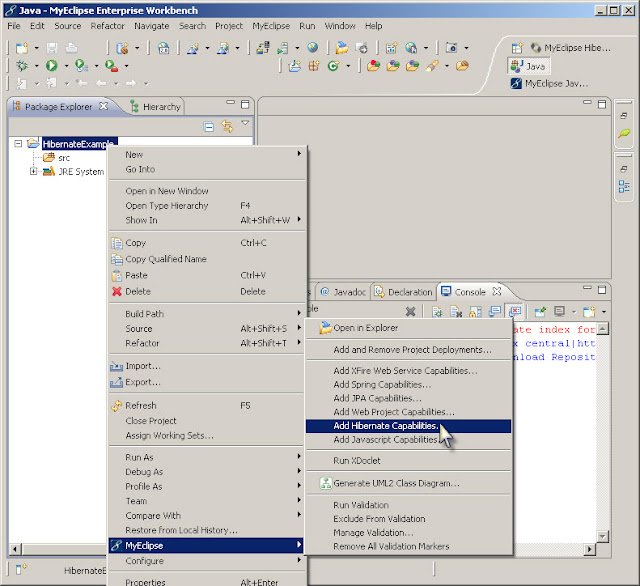
Task: Click Run Validation in submenu
Action: [x=408, y=505]
